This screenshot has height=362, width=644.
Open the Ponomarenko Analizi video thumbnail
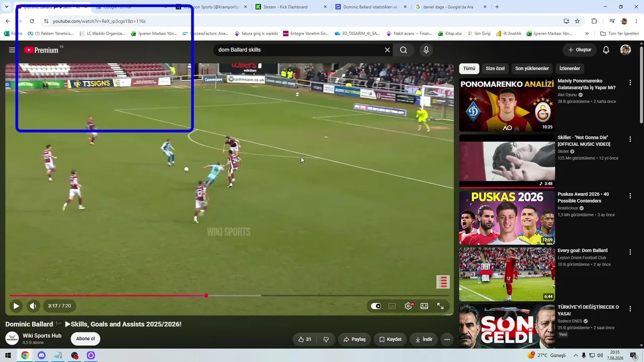coord(507,105)
